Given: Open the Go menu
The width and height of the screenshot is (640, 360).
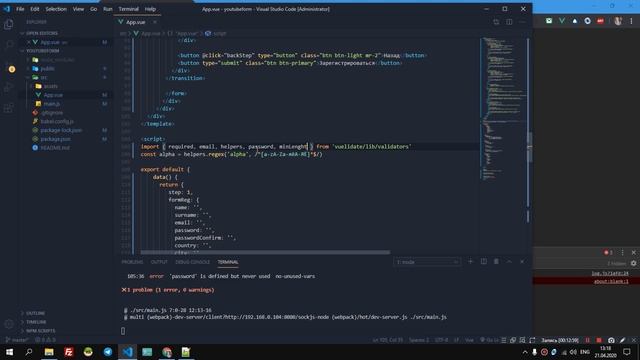Looking at the screenshot, I should (93, 9).
